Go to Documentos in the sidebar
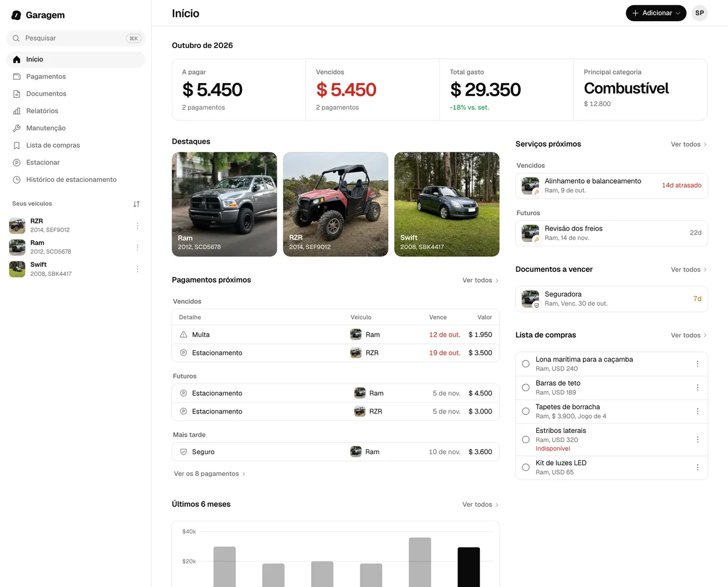The height and width of the screenshot is (587, 728). (x=76, y=94)
